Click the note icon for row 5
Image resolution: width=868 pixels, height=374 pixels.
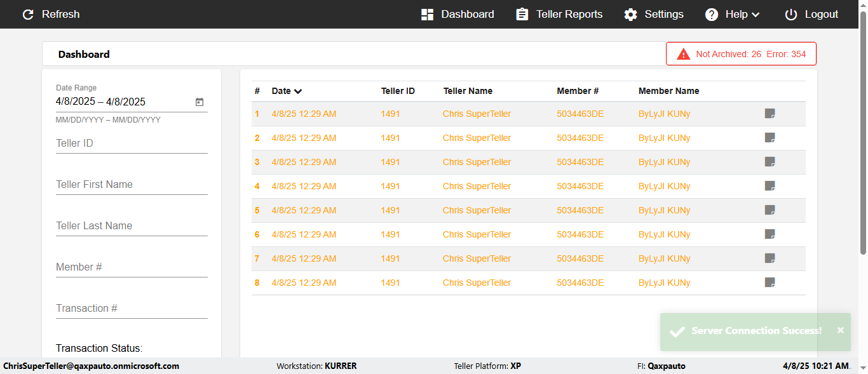770,210
